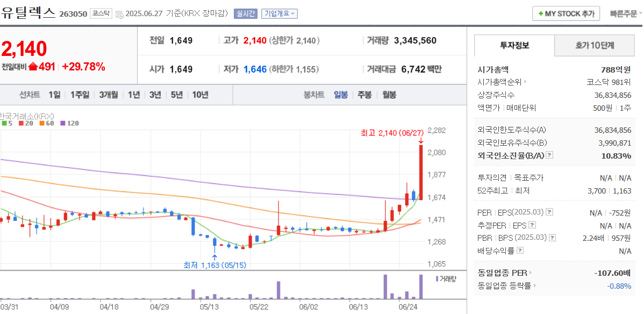Image resolution: width=644 pixels, height=314 pixels.
Task: Click the 코스닥 market badge
Action: 101,13
